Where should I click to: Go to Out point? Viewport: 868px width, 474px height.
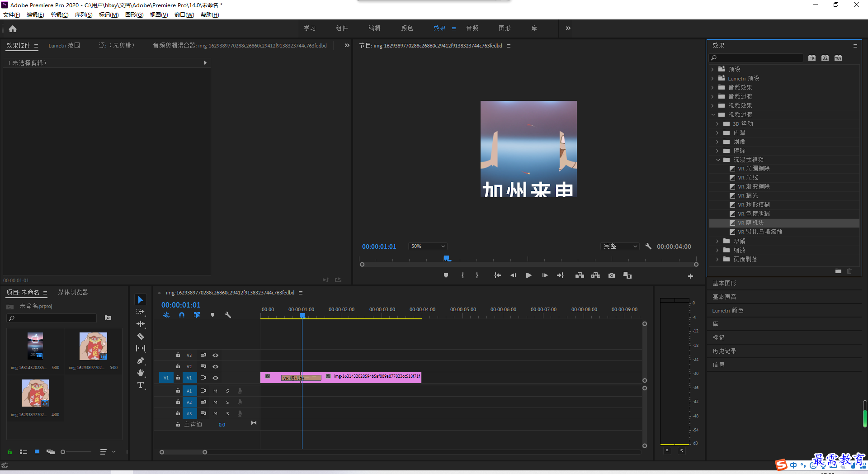point(561,275)
